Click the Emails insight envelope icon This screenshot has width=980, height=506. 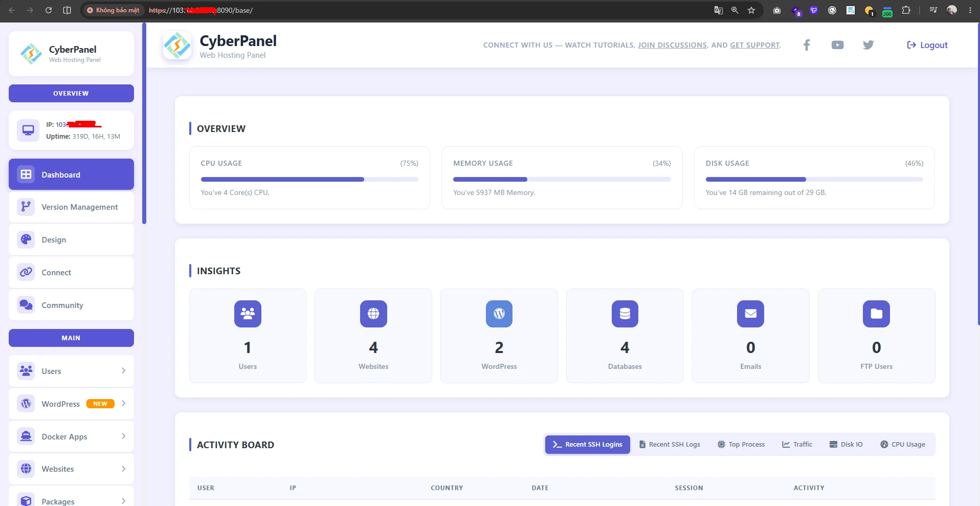(x=751, y=314)
